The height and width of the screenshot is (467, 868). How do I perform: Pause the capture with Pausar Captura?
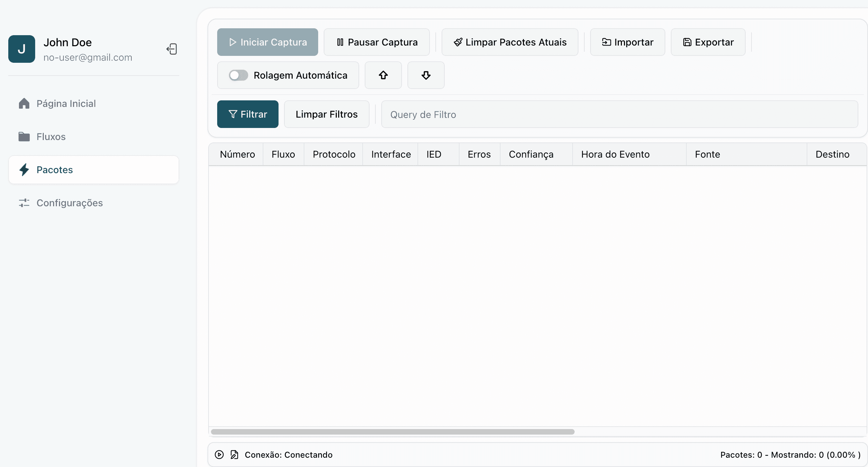[x=376, y=42]
